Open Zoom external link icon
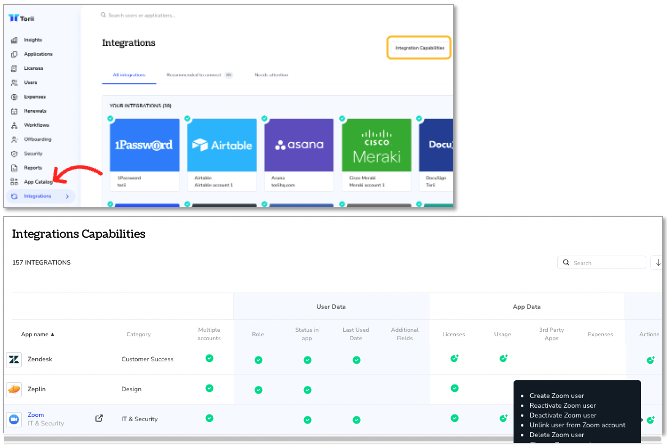The height and width of the screenshot is (448, 667). tap(99, 418)
